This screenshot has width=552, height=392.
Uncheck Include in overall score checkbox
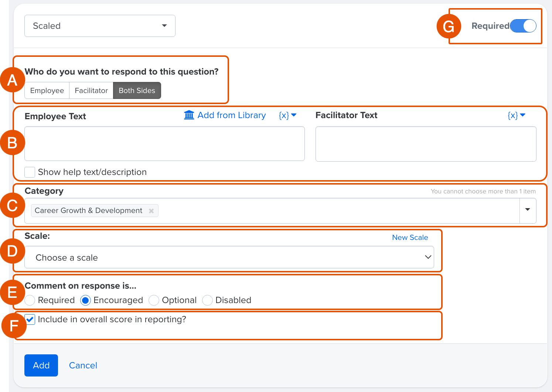click(30, 319)
